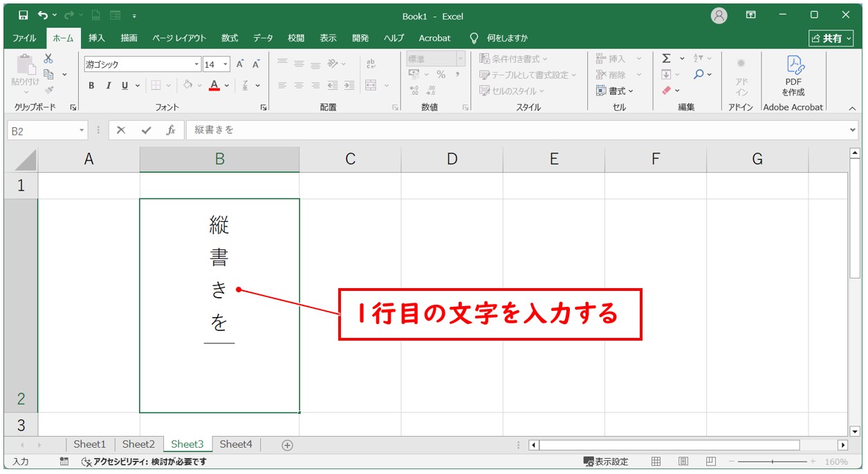Apply the red font color A

tap(214, 86)
